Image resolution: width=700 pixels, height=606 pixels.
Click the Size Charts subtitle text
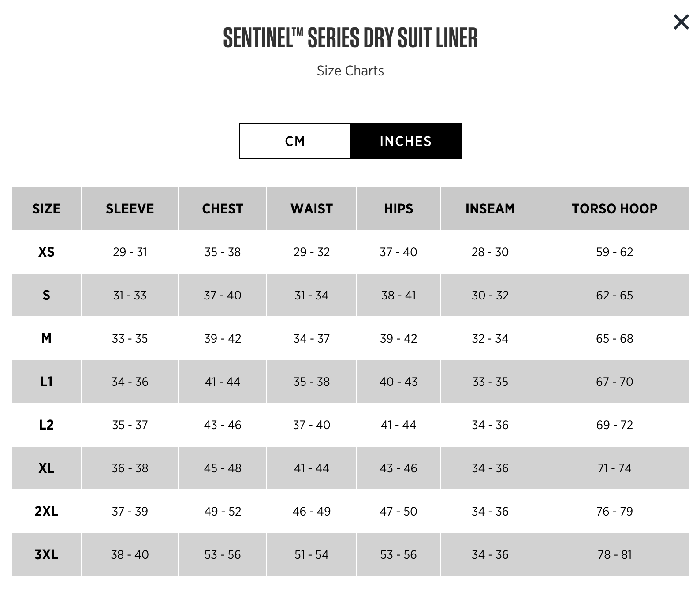coord(350,71)
